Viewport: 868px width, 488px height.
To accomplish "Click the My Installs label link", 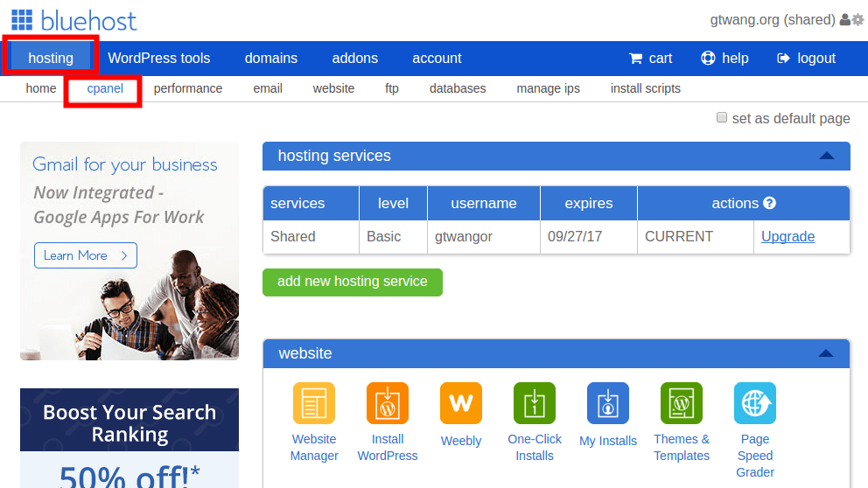I will (608, 441).
